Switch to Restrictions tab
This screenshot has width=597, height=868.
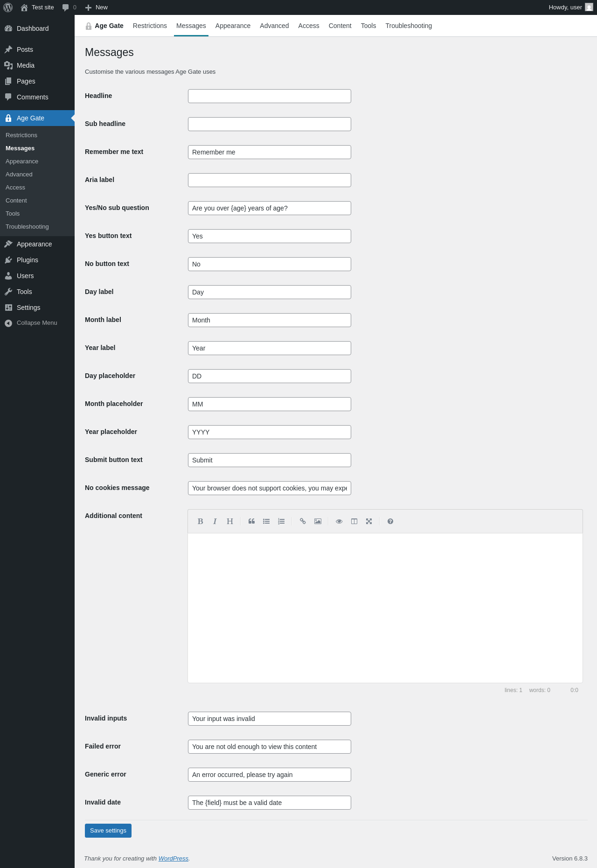coord(150,26)
